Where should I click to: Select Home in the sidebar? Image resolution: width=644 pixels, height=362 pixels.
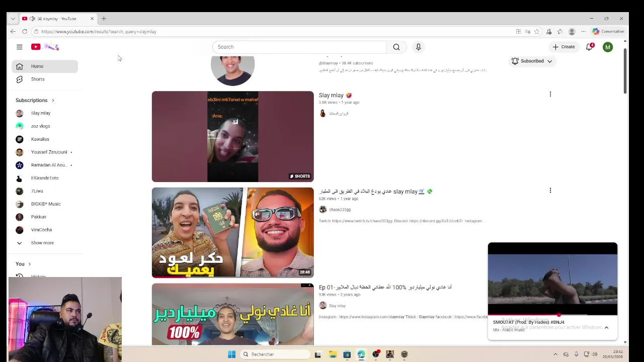[x=45, y=66]
